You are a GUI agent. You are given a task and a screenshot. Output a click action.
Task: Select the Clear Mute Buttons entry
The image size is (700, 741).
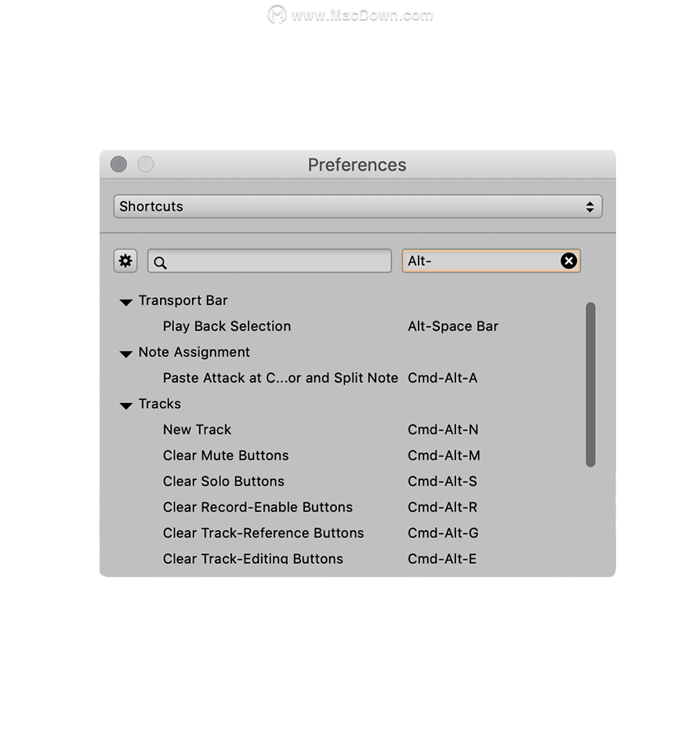226,456
